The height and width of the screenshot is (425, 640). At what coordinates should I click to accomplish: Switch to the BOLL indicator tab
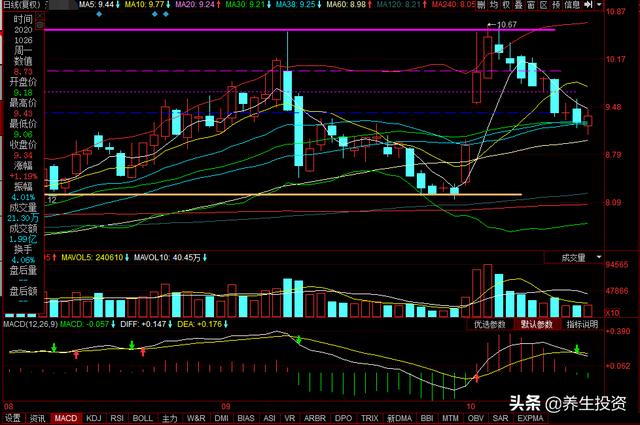[x=143, y=418]
